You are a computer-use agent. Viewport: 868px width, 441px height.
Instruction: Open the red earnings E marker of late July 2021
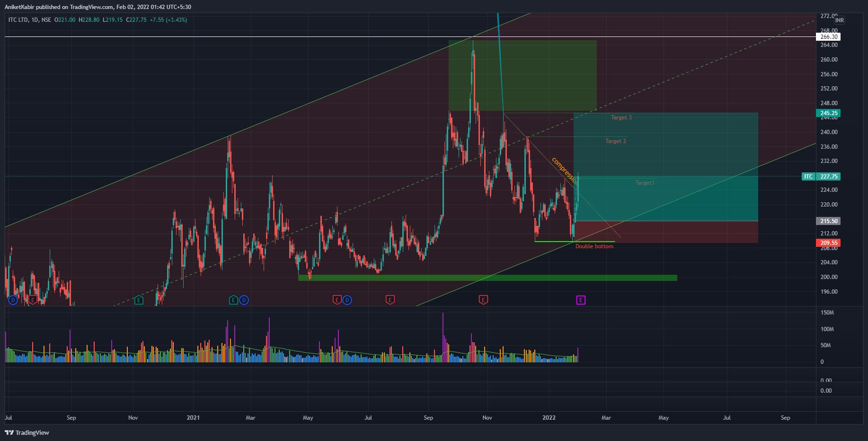tap(390, 300)
